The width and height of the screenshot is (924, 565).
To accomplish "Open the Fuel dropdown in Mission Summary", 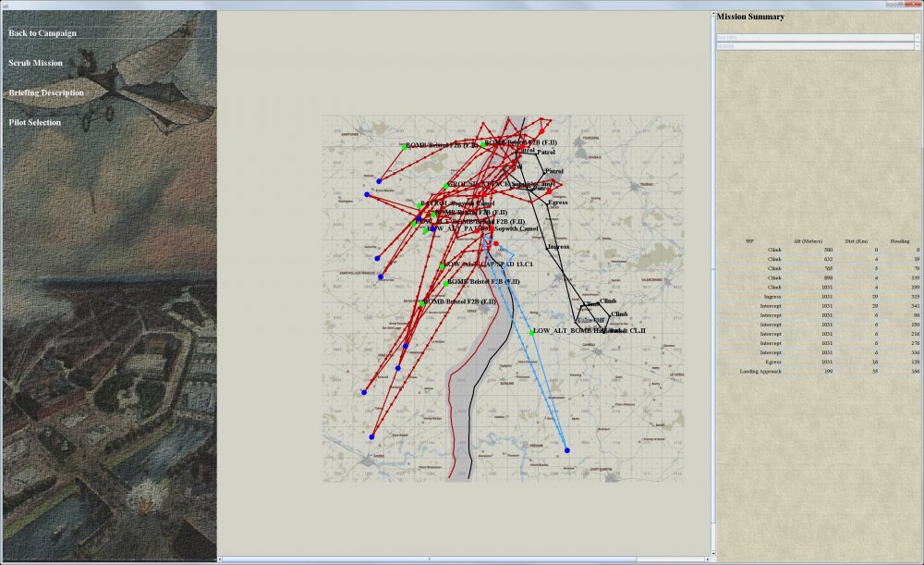I will [818, 37].
